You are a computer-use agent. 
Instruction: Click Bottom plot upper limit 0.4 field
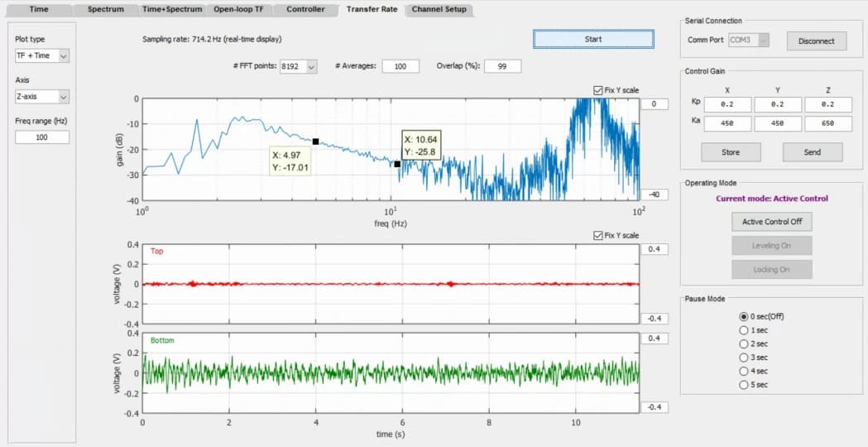(x=655, y=339)
